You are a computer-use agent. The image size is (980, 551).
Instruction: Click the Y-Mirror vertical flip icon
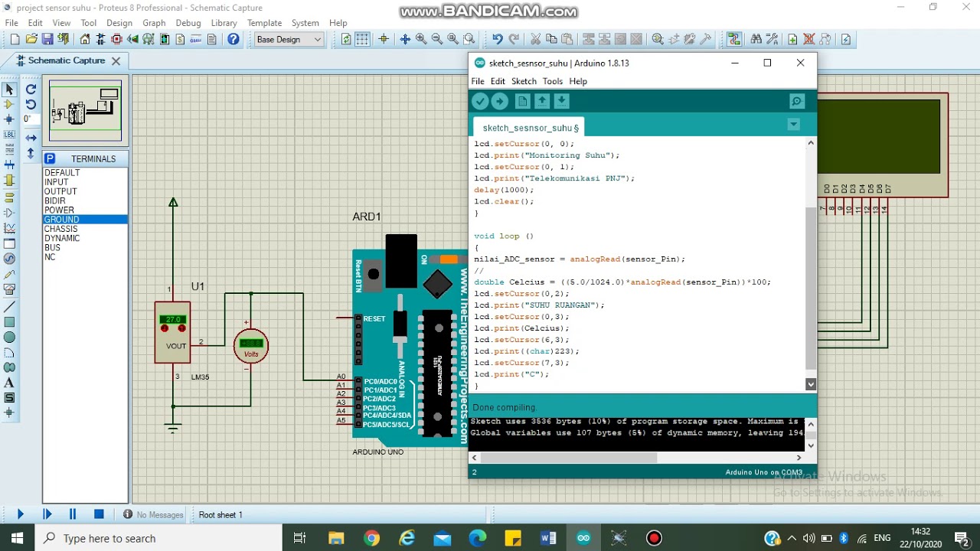click(x=31, y=153)
